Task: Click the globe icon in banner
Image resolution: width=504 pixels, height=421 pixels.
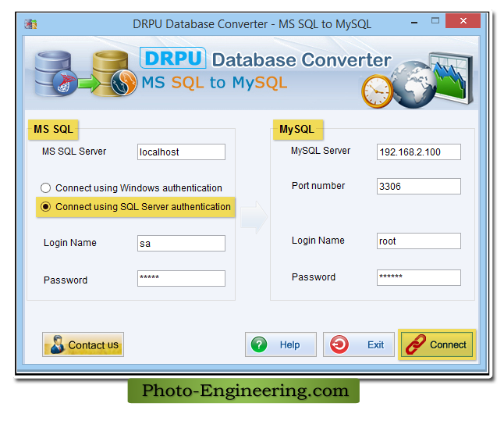Action: click(413, 85)
